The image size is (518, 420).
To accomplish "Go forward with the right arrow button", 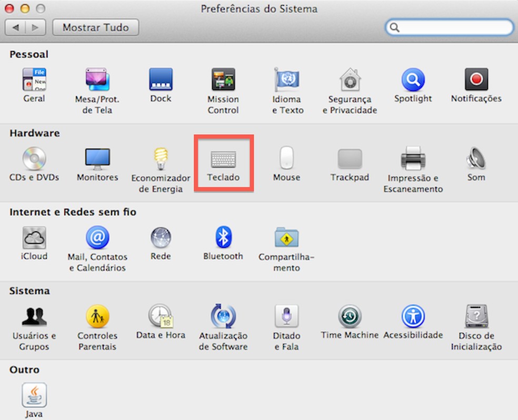I will coord(35,27).
